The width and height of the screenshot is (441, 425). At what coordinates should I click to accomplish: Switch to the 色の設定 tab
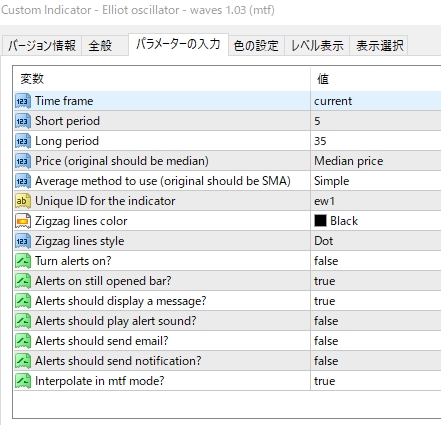256,46
